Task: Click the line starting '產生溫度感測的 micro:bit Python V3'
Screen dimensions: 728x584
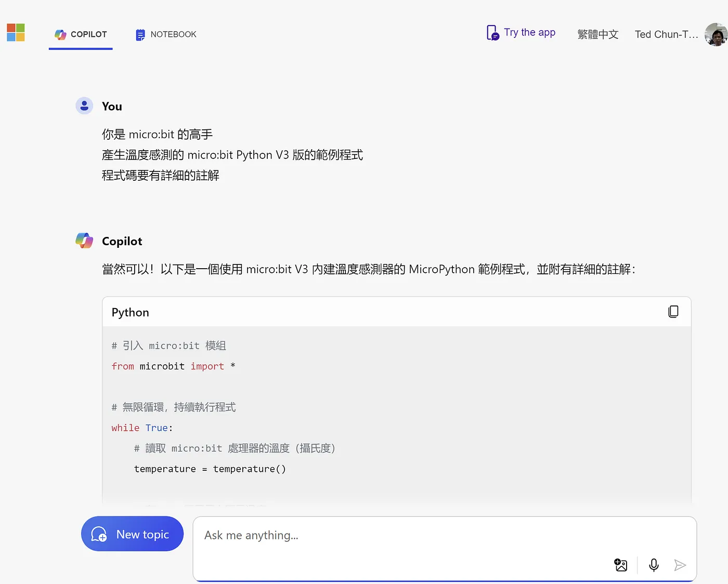Action: 232,155
